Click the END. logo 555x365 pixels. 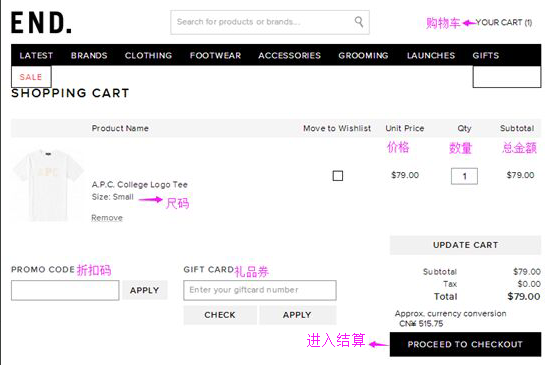(41, 23)
